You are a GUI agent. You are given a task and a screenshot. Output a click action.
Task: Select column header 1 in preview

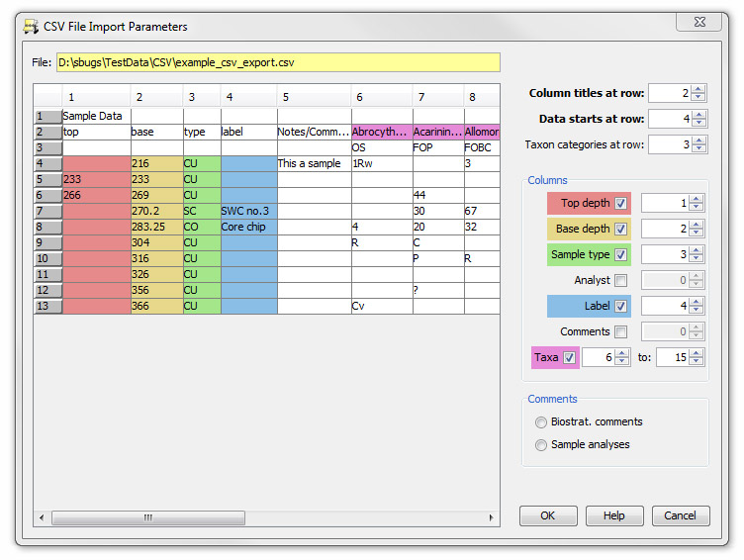(x=96, y=97)
